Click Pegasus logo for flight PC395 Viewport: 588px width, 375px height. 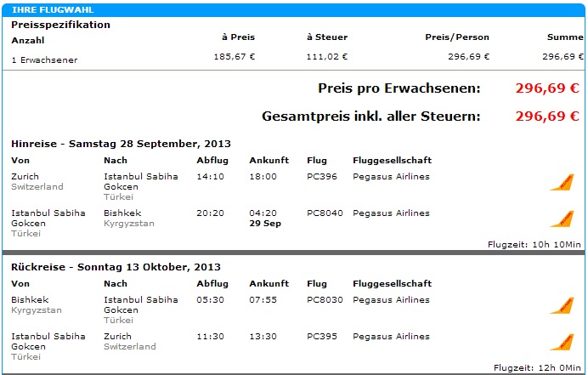(x=562, y=342)
